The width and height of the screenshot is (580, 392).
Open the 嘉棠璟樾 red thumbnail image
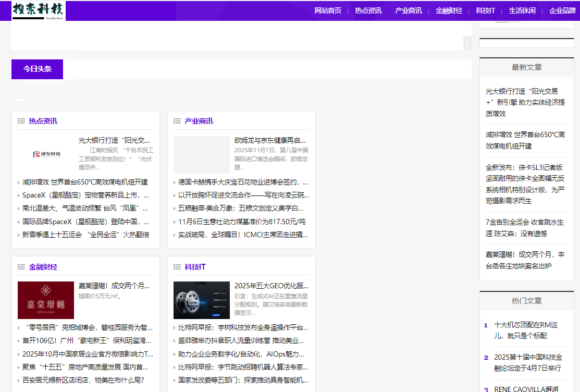click(46, 300)
